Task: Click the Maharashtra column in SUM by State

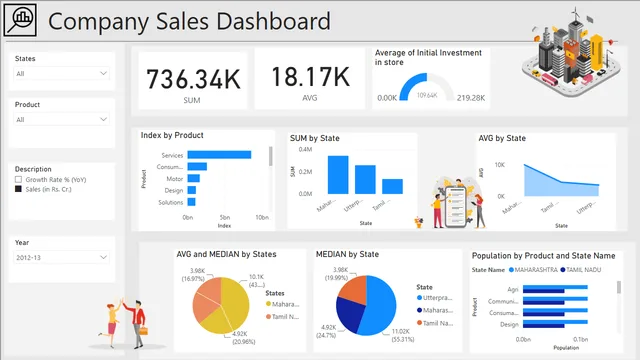Action: pos(338,175)
